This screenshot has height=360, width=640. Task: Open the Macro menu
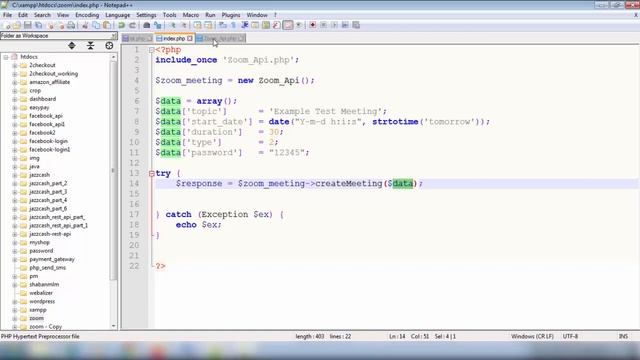[191, 15]
